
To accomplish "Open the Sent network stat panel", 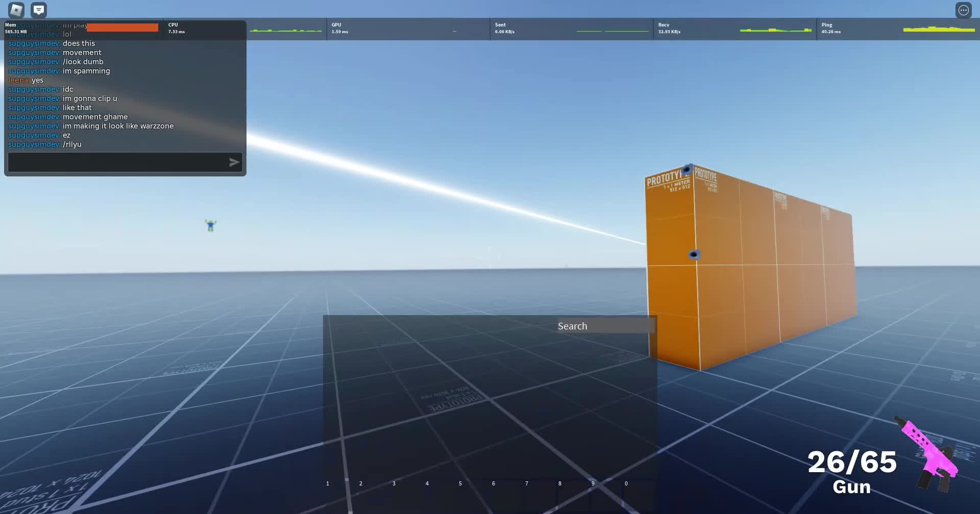I will (x=572, y=29).
